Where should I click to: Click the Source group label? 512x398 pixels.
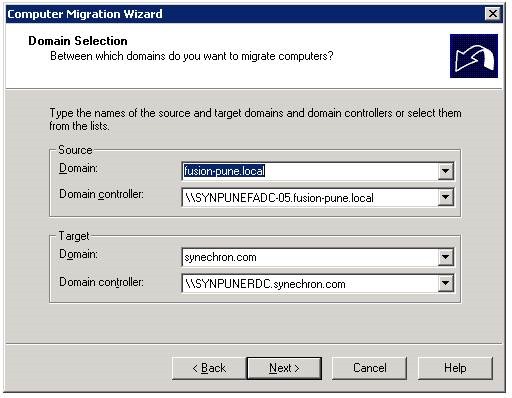point(75,150)
